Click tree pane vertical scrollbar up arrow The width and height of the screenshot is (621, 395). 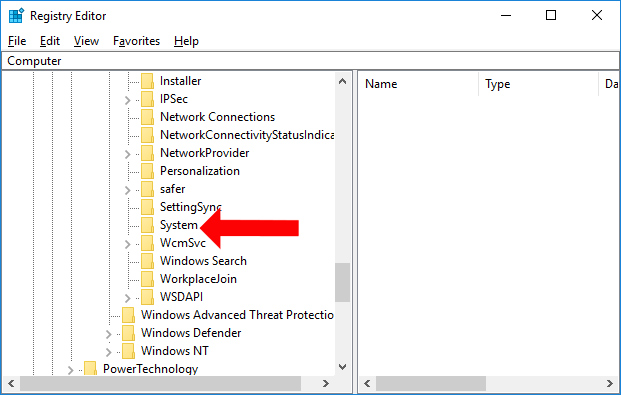[343, 82]
